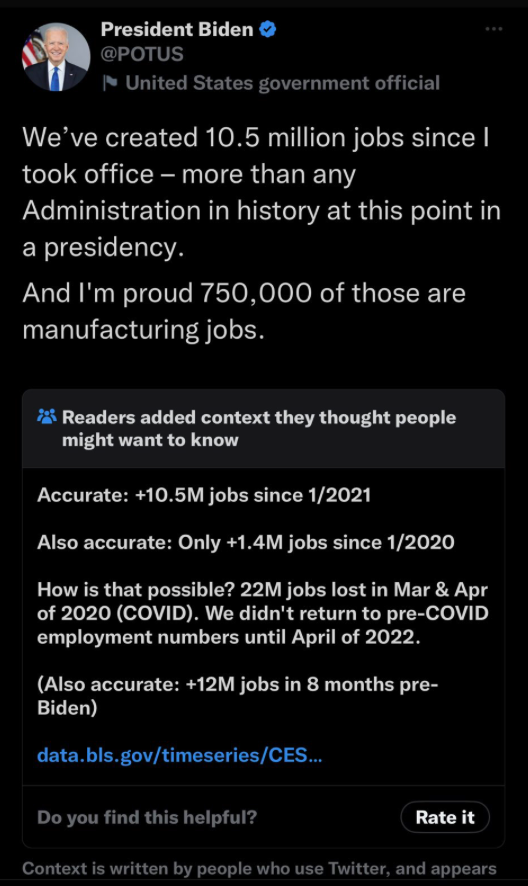Click the 'Do you find this helpful?' text
The width and height of the screenshot is (528, 886).
[x=147, y=817]
